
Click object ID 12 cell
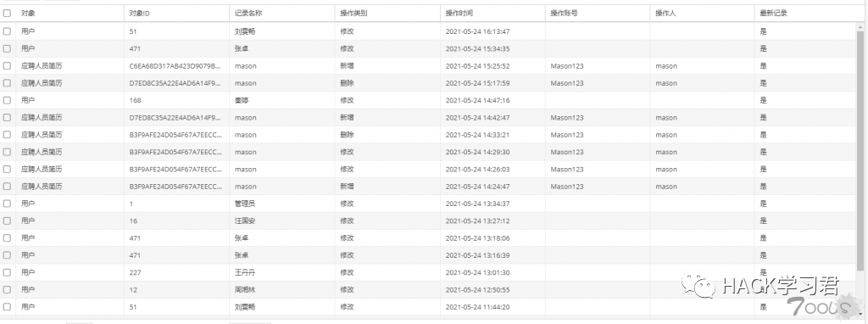[x=133, y=289]
